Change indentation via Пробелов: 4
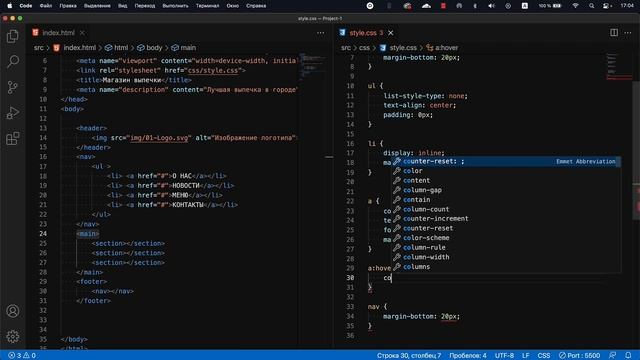Screen dimensions: 640x360 coord(468,356)
